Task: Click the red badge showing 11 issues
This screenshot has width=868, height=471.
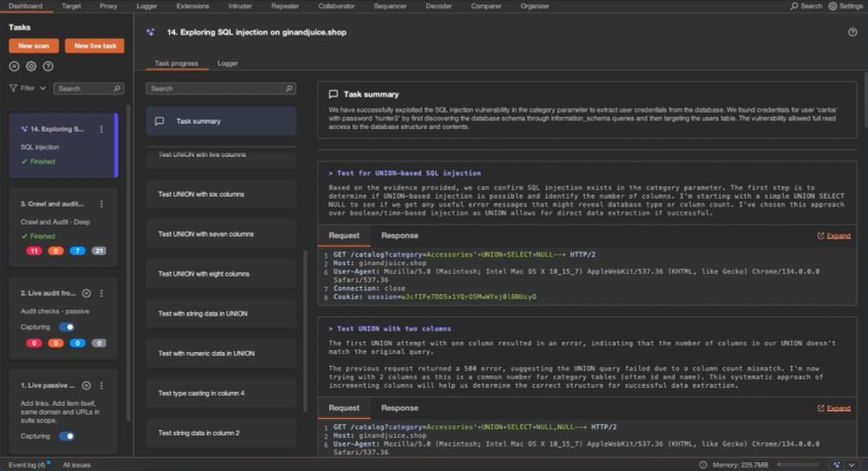Action: [x=34, y=251]
